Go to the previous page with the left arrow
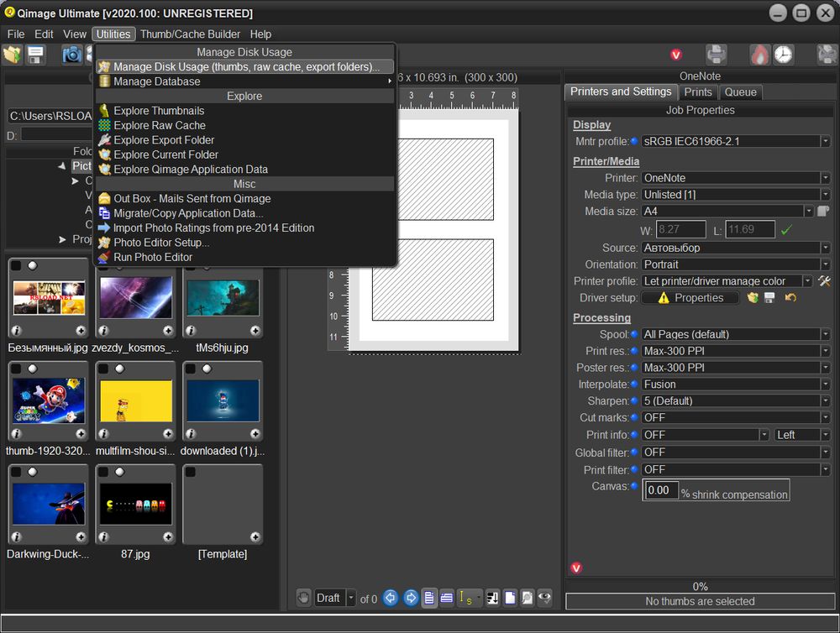840x633 pixels. pyautogui.click(x=391, y=598)
